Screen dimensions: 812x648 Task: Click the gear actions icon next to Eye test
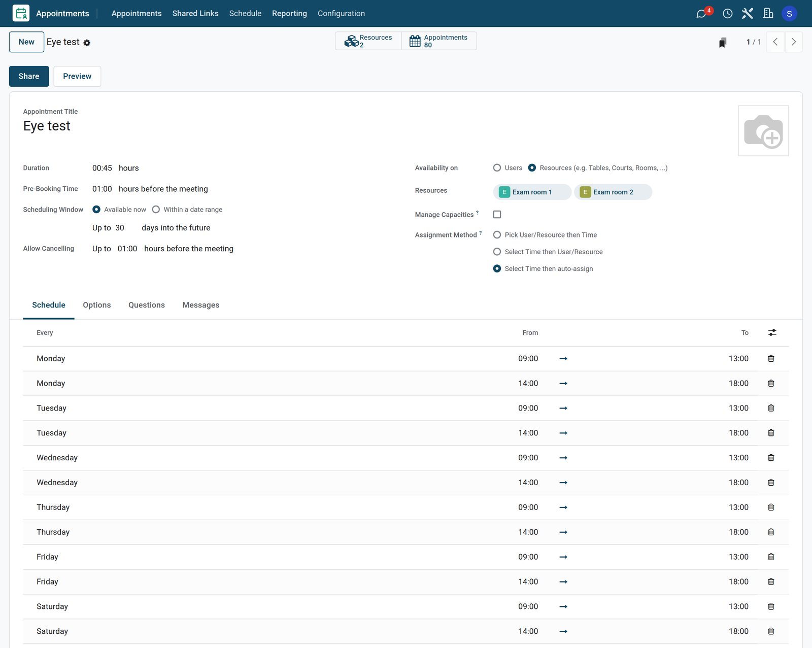87,43
